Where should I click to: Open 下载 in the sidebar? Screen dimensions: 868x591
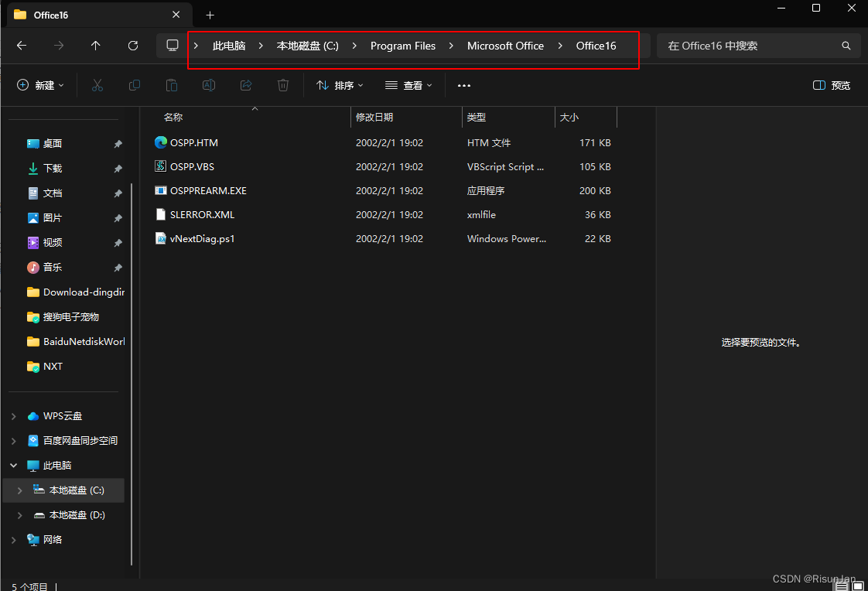coord(53,168)
